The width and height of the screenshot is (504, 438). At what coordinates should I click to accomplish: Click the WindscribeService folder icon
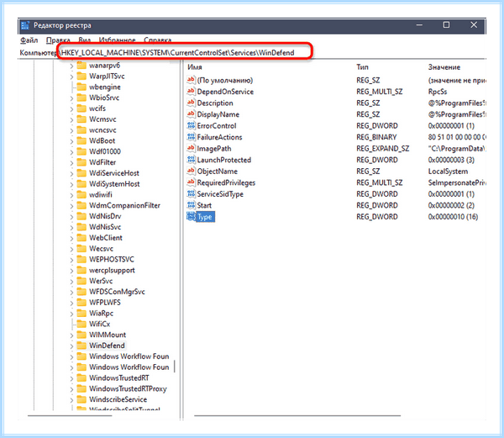[x=81, y=399]
